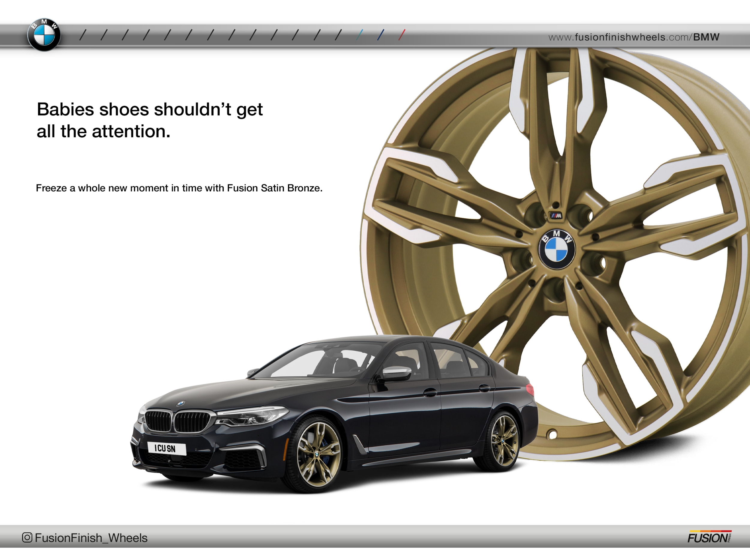The width and height of the screenshot is (750, 560).
Task: Click the car's front headlight
Action: (253, 416)
